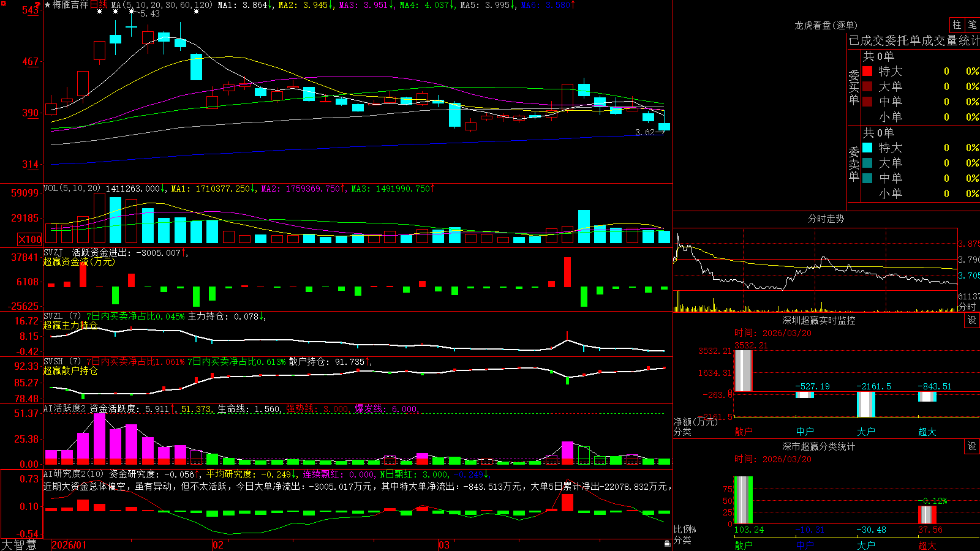980x551 pixels.
Task: Click the 龙虎看盘(逐单) panel title
Action: (826, 25)
